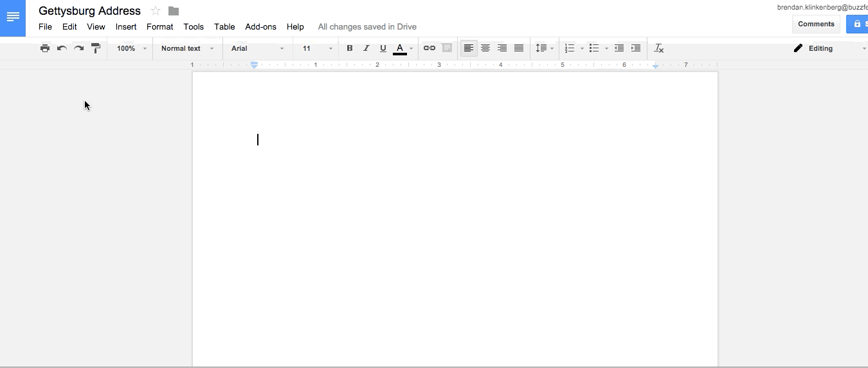Click the Undo arrow
This screenshot has width=868, height=368.
[62, 48]
